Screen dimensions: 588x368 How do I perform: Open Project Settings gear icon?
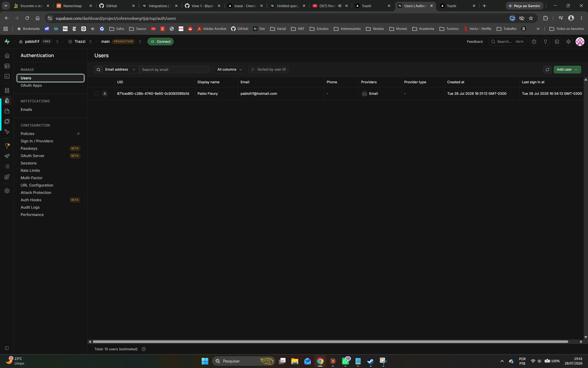click(x=7, y=191)
